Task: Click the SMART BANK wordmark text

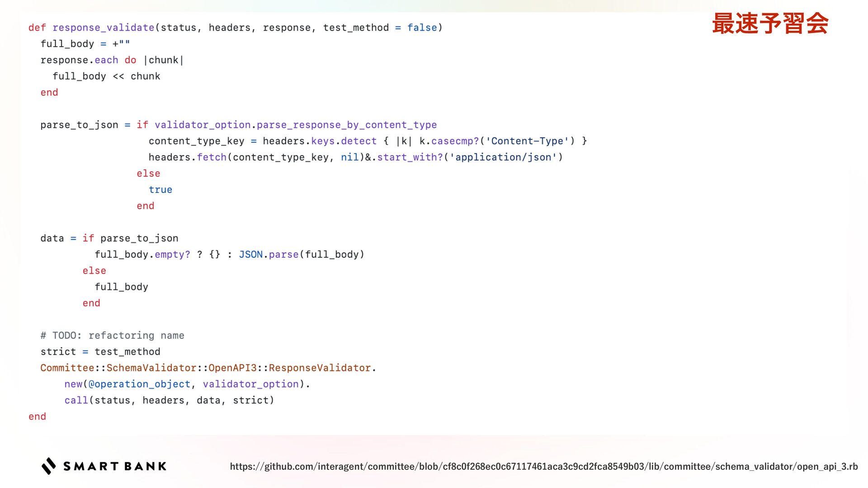Action: click(x=115, y=466)
